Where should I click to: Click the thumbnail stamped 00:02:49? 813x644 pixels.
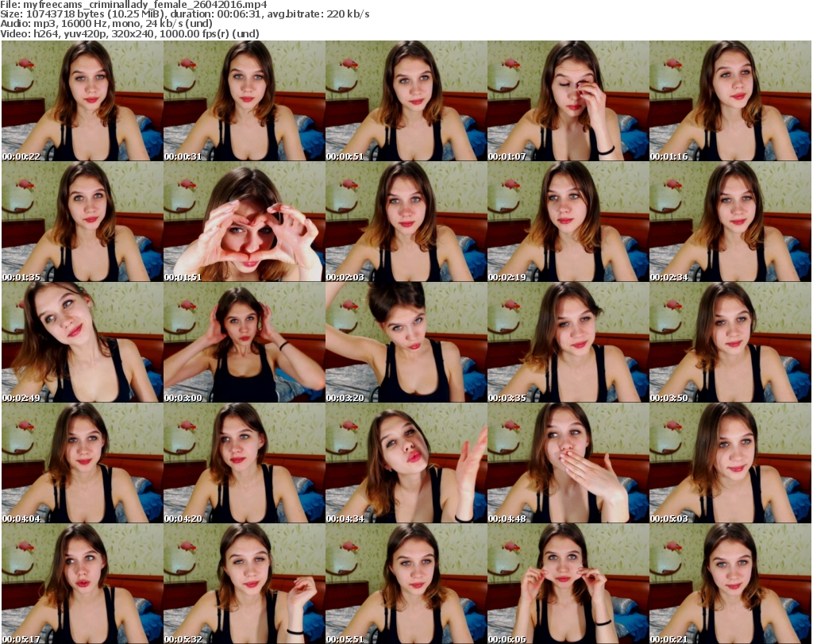[82, 342]
